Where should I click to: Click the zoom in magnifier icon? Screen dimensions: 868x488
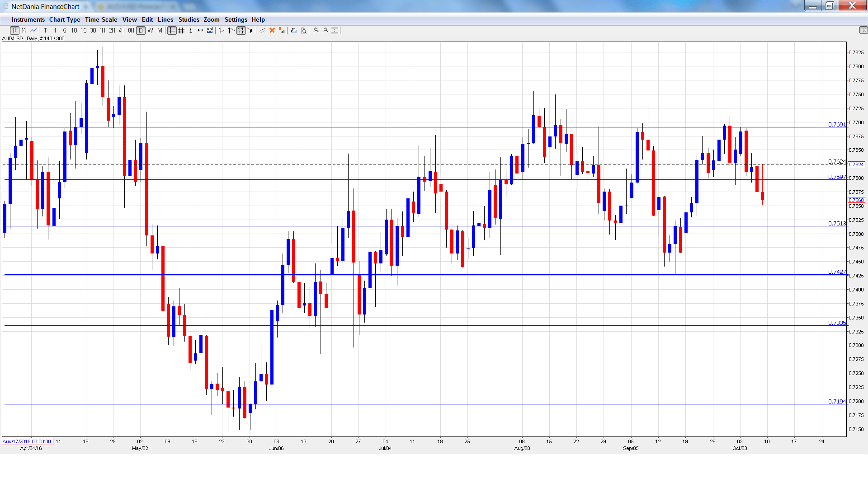tap(316, 31)
